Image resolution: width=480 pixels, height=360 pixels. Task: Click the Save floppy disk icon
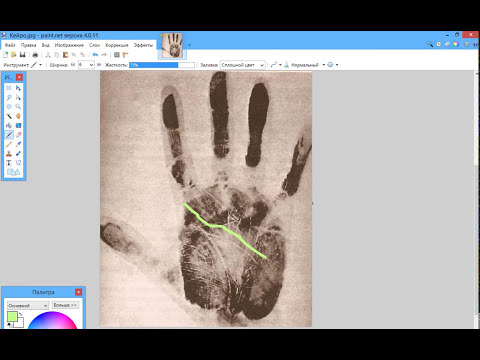[x=22, y=55]
